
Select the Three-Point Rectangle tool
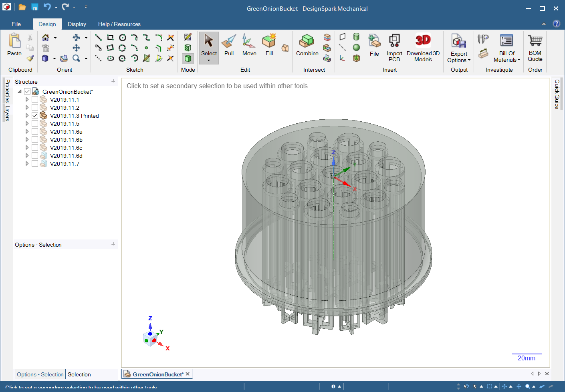(110, 48)
